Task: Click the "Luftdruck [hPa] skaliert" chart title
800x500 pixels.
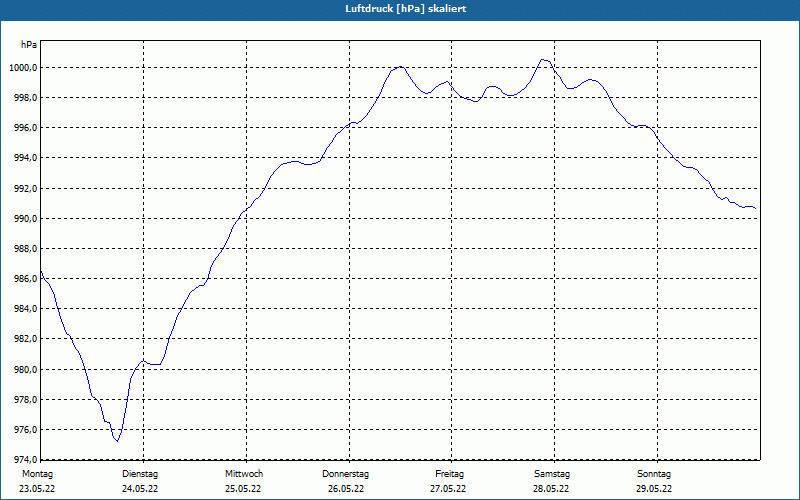Action: (406, 9)
